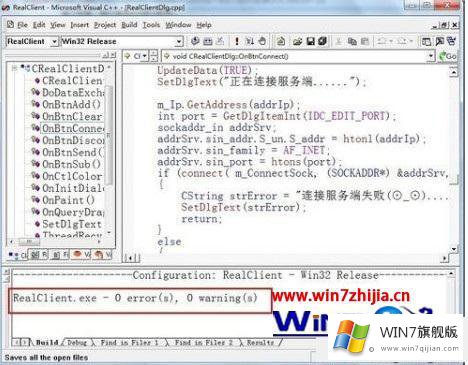Open the Edit menu
Viewport: 468px width, 365px height.
[39, 25]
